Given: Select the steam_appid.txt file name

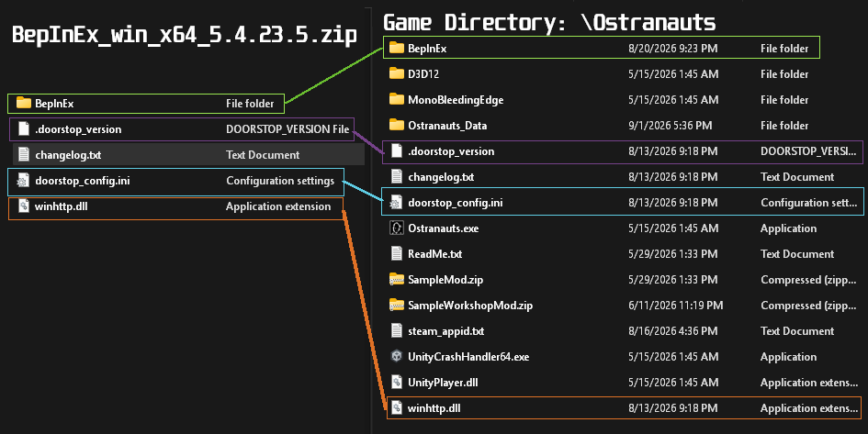Looking at the screenshot, I should 445,331.
